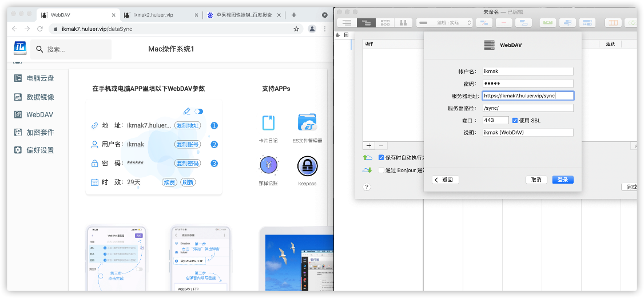
Task: Click the green leveling icon in the toolbar
Action: coord(548,23)
